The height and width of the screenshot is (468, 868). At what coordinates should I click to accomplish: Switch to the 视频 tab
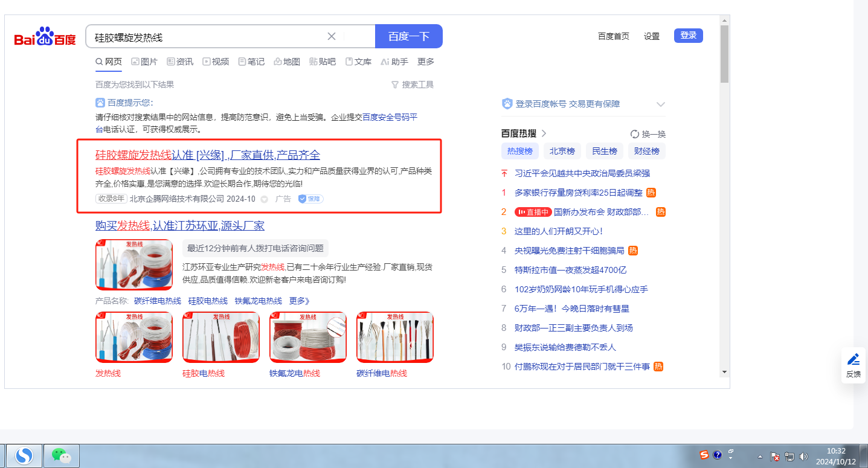pyautogui.click(x=216, y=62)
